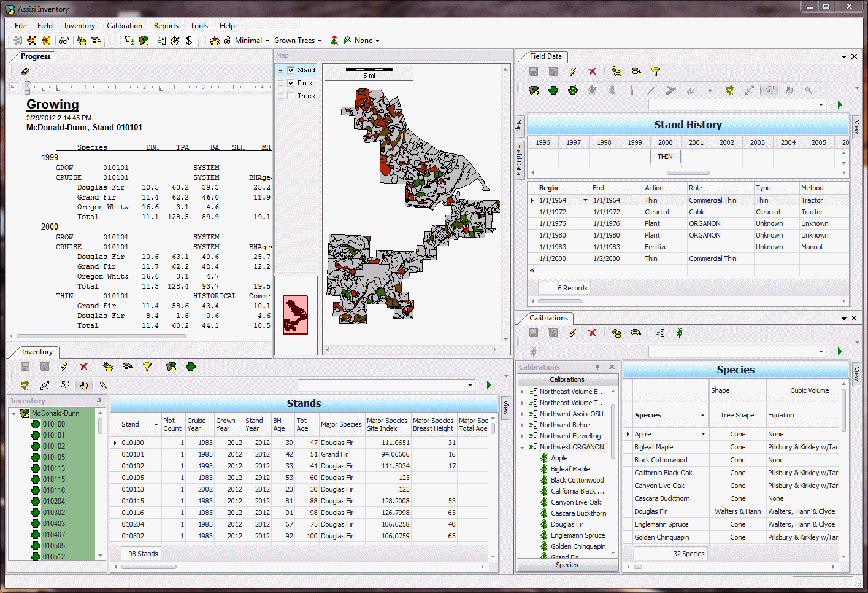This screenshot has height=593, width=868.
Task: Click the target with checkmark icon in main toolbar
Action: pos(175,41)
